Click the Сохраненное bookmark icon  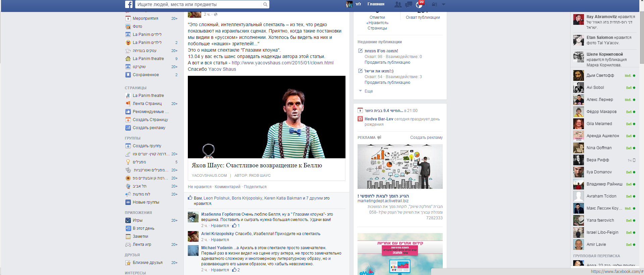coord(128,75)
